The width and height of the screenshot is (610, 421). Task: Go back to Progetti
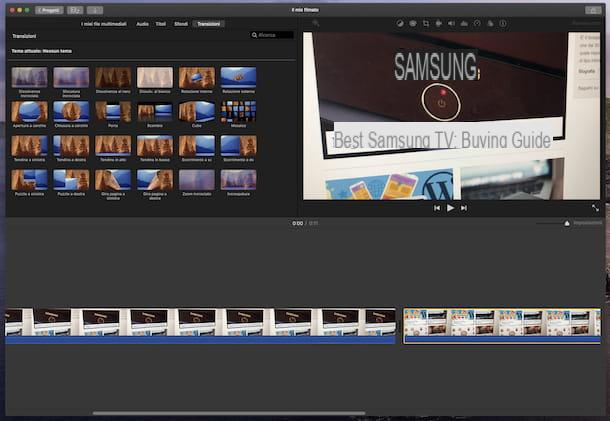click(49, 11)
